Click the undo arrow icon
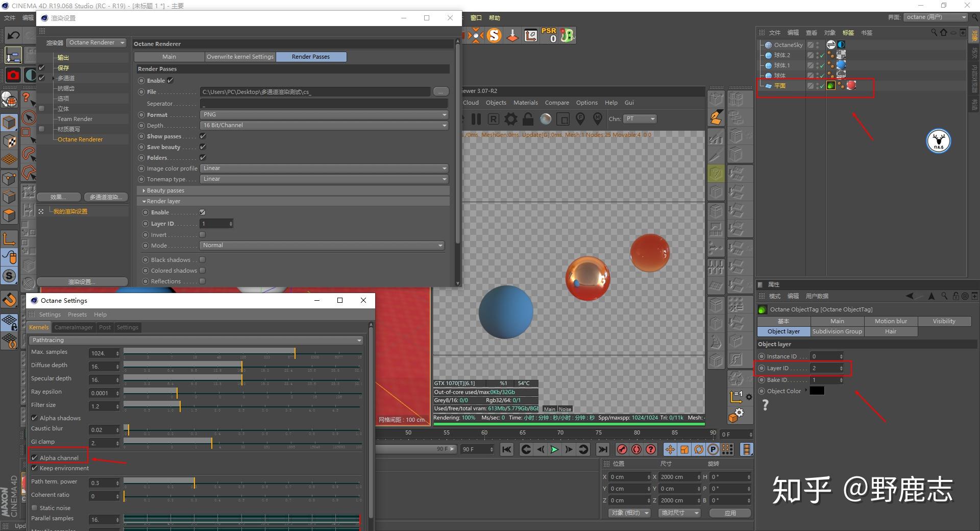Image resolution: width=980 pixels, height=531 pixels. pos(13,35)
